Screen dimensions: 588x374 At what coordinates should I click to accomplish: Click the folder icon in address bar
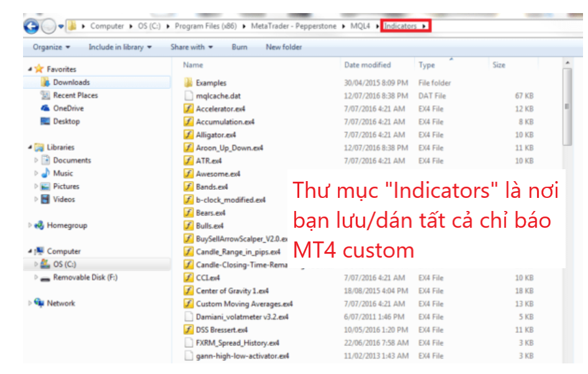pyautogui.click(x=72, y=26)
